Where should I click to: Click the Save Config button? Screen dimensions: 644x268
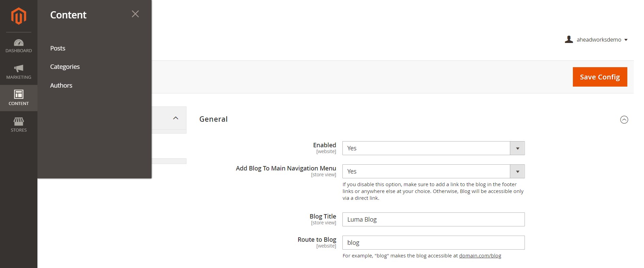[x=600, y=77]
